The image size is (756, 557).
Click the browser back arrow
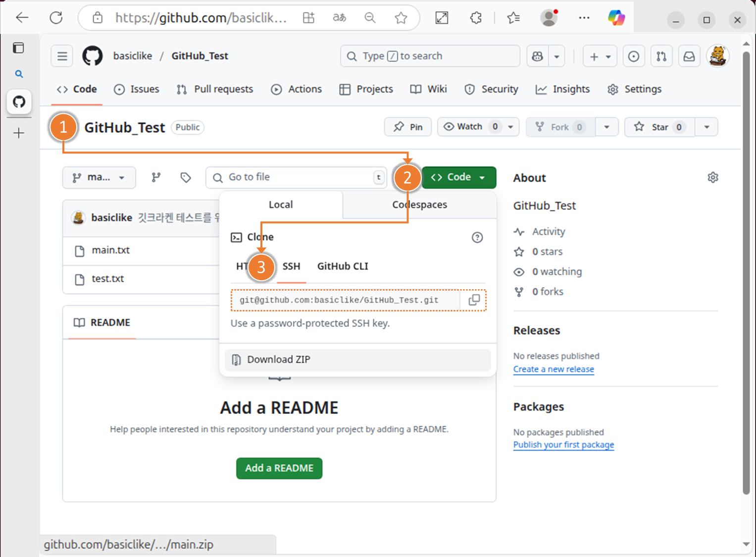(x=22, y=18)
